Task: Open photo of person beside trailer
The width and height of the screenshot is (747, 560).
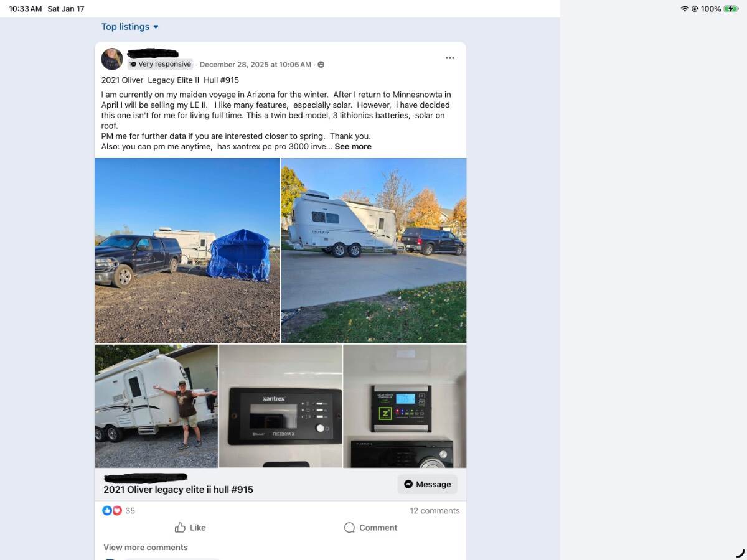Action: point(156,406)
